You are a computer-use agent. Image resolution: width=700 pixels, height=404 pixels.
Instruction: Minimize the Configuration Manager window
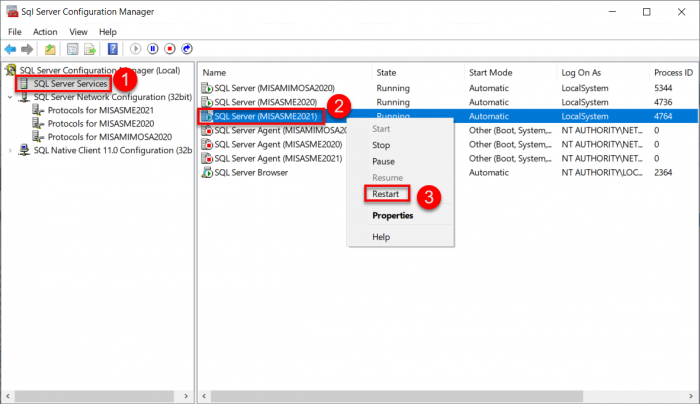coord(612,12)
